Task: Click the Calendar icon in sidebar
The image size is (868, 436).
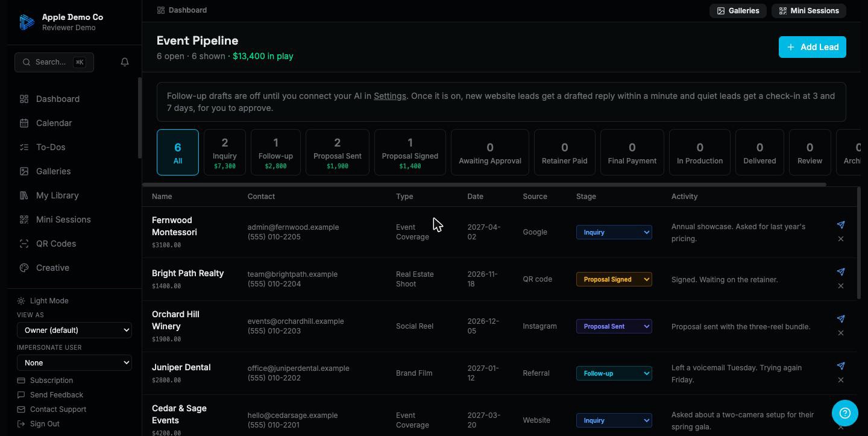Action: coord(24,123)
